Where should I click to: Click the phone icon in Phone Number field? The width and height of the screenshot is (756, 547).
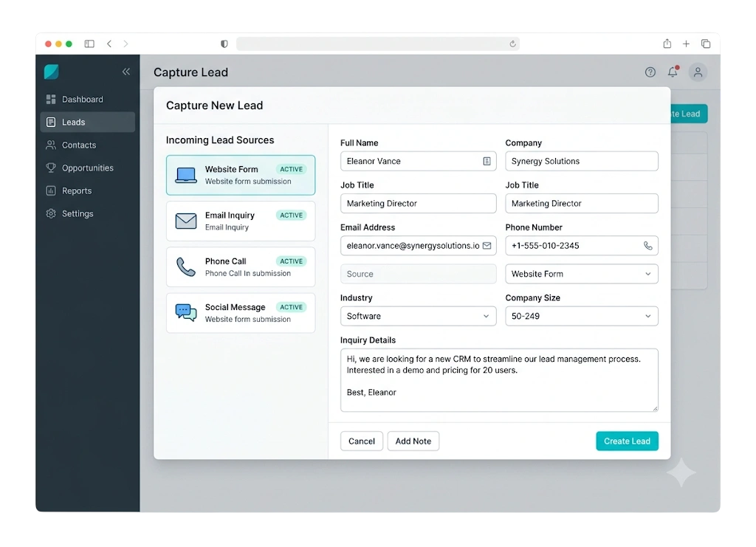pyautogui.click(x=647, y=246)
